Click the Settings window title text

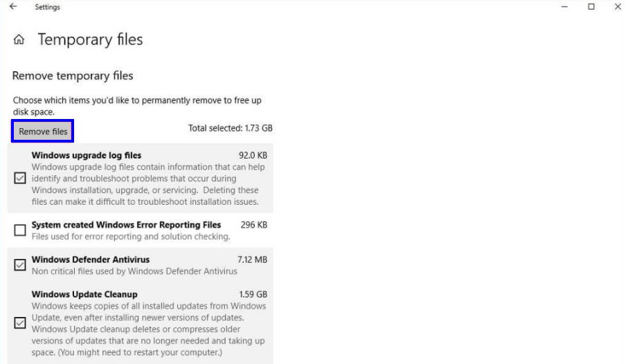47,7
